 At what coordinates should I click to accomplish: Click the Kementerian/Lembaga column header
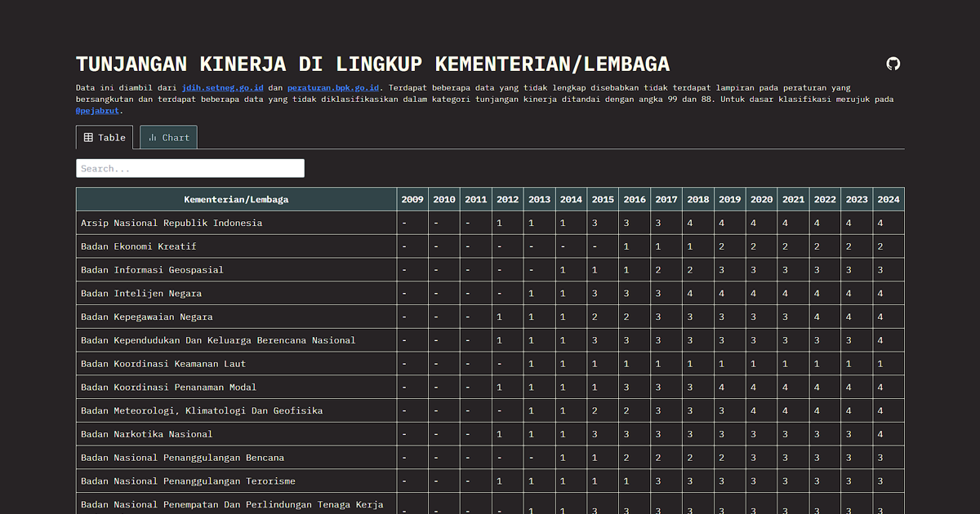click(x=236, y=199)
